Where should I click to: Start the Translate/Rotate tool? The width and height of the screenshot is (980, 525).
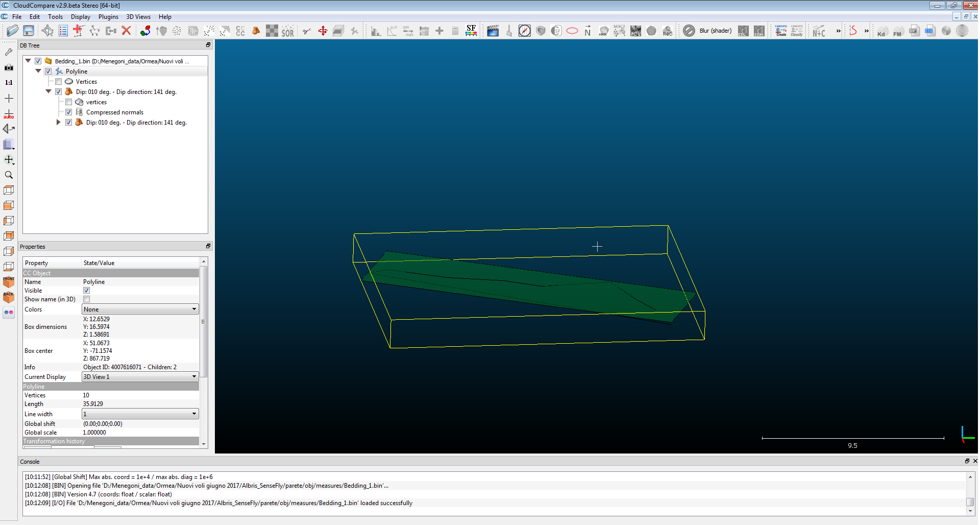click(323, 31)
